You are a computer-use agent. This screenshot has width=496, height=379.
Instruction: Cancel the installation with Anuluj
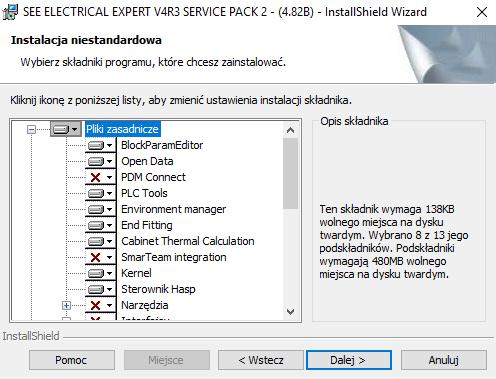444,360
